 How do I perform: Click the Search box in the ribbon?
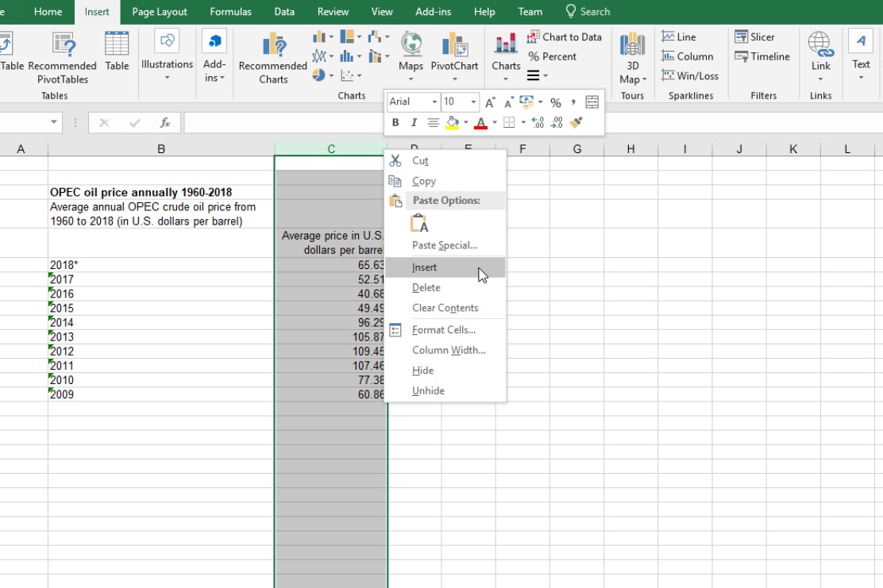click(x=588, y=12)
